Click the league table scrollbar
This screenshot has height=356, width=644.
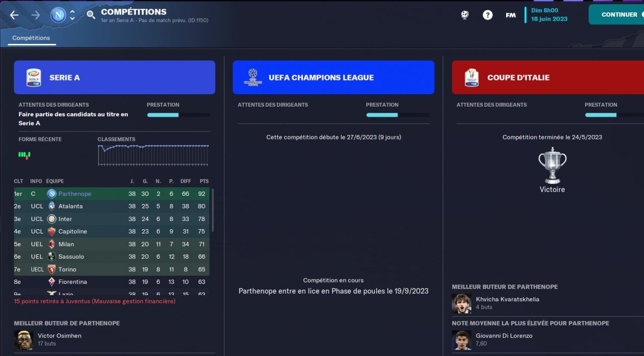(x=212, y=210)
